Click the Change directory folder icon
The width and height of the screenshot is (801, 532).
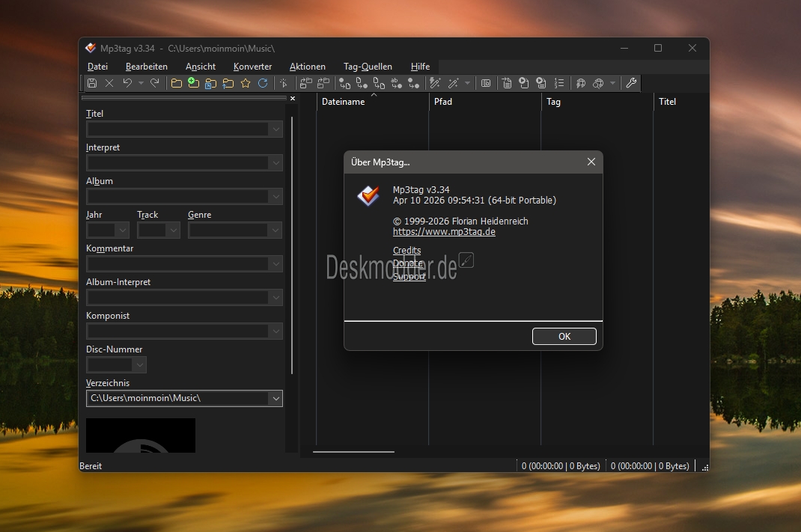177,83
